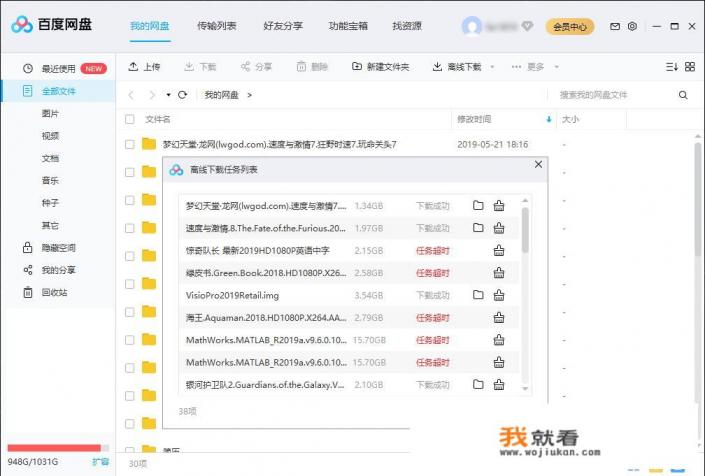Check the 梦幻天堂 速度与激情7 folder checkbox
This screenshot has width=705, height=476.
(x=129, y=144)
